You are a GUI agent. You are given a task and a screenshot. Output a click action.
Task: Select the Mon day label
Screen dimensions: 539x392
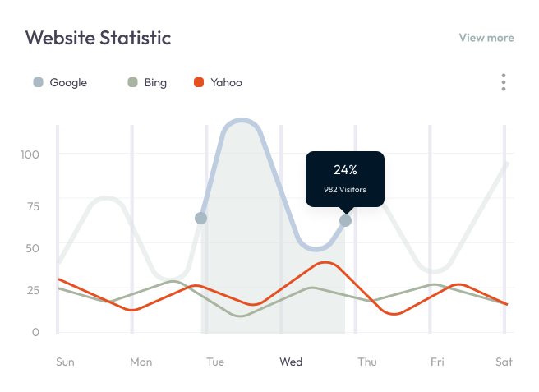point(141,362)
